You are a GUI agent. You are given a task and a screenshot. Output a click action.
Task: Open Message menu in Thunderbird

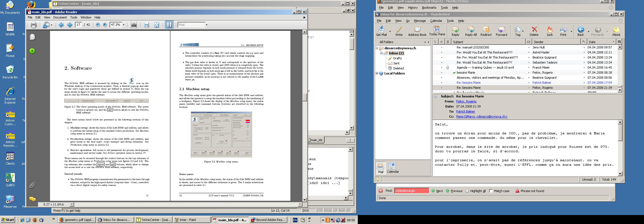tap(420, 21)
